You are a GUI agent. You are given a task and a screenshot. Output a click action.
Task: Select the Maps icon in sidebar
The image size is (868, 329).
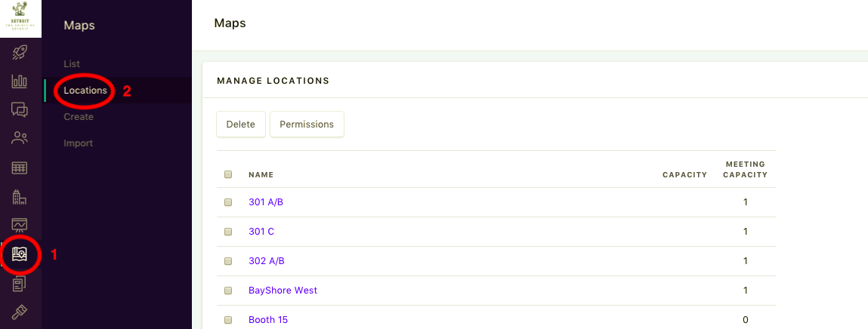[x=20, y=254]
